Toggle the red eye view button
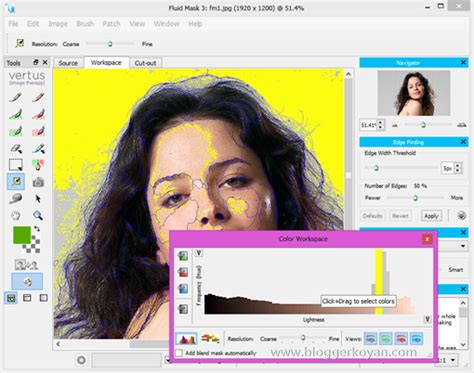This screenshot has height=373, width=474. coord(401,339)
